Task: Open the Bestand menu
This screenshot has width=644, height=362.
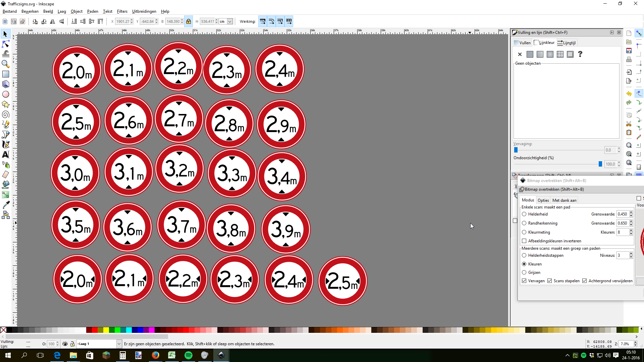Action: 9,11
